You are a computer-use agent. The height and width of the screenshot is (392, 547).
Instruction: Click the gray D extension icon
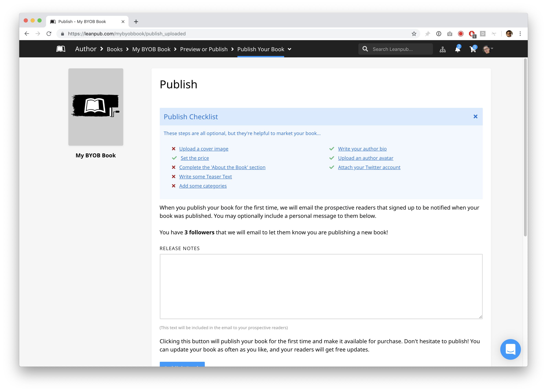pyautogui.click(x=483, y=34)
